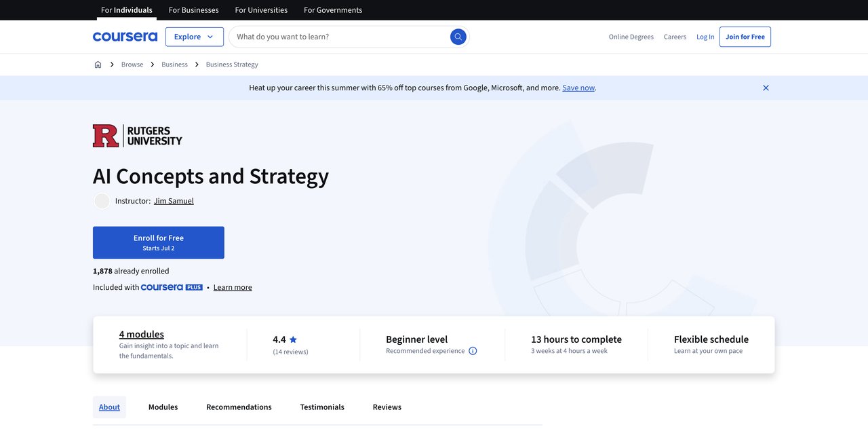
Task: Switch to For Individuals tab
Action: pos(127,10)
